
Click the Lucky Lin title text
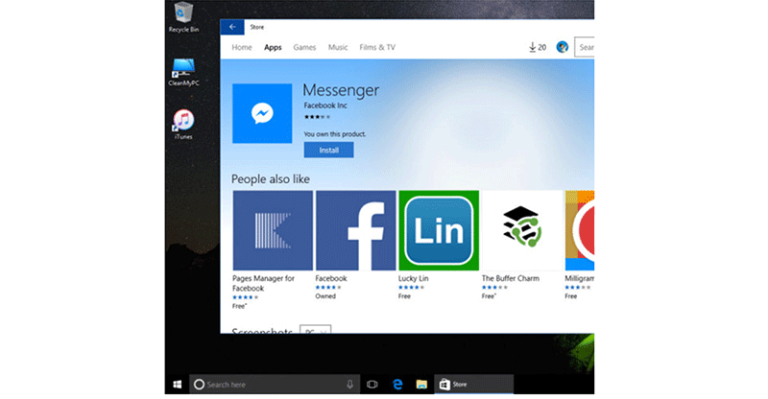tap(413, 279)
